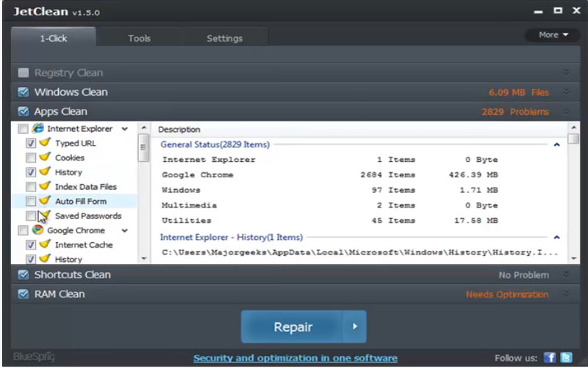Image resolution: width=588 pixels, height=368 pixels.
Task: Click the 6.09 MB Files result
Action: click(x=519, y=93)
